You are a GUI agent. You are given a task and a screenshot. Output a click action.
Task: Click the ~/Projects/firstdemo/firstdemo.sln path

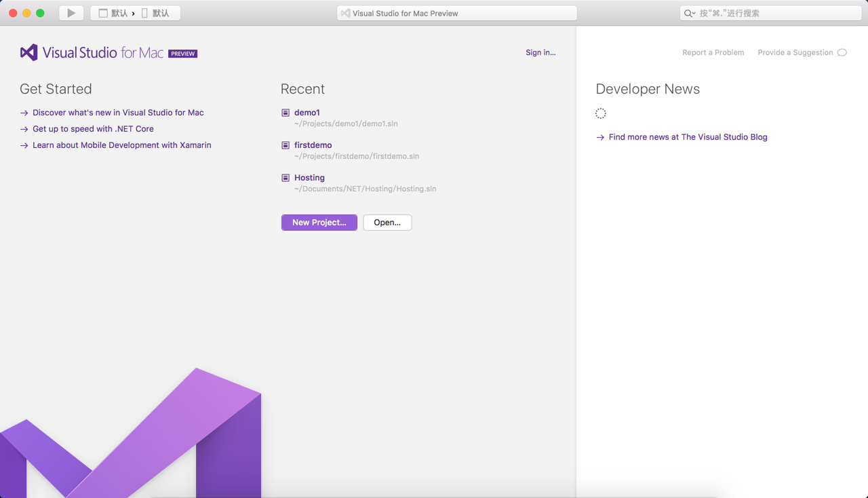click(357, 156)
